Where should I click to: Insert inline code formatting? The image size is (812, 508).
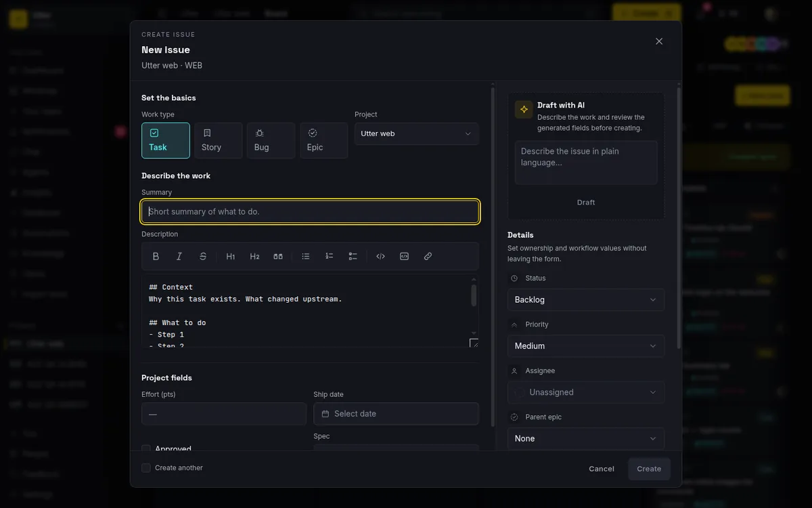[380, 256]
